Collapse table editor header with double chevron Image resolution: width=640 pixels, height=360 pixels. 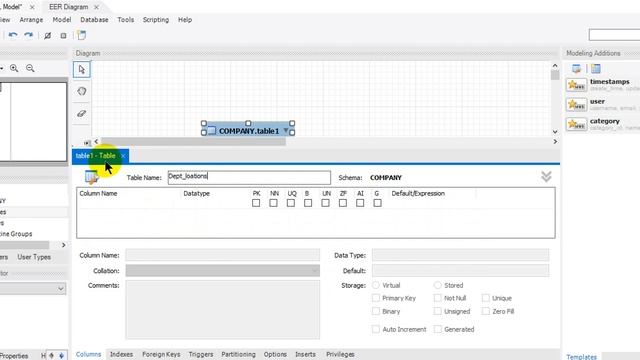coord(546,177)
